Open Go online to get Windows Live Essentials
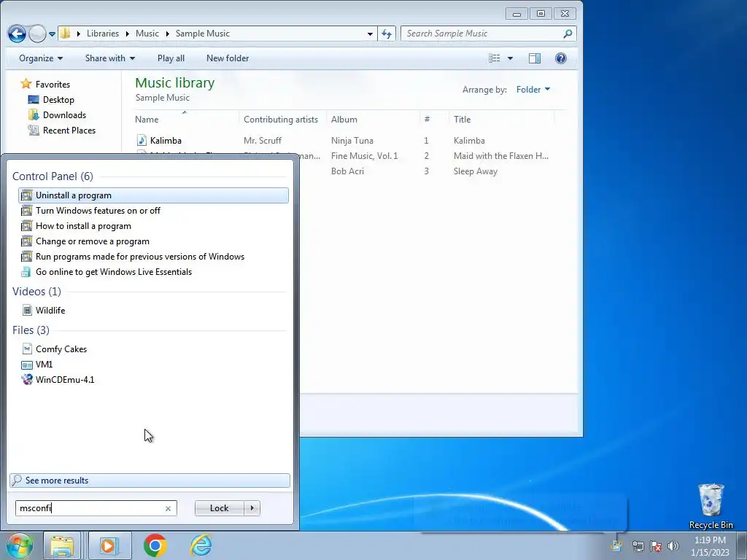The height and width of the screenshot is (560, 747). click(153, 271)
